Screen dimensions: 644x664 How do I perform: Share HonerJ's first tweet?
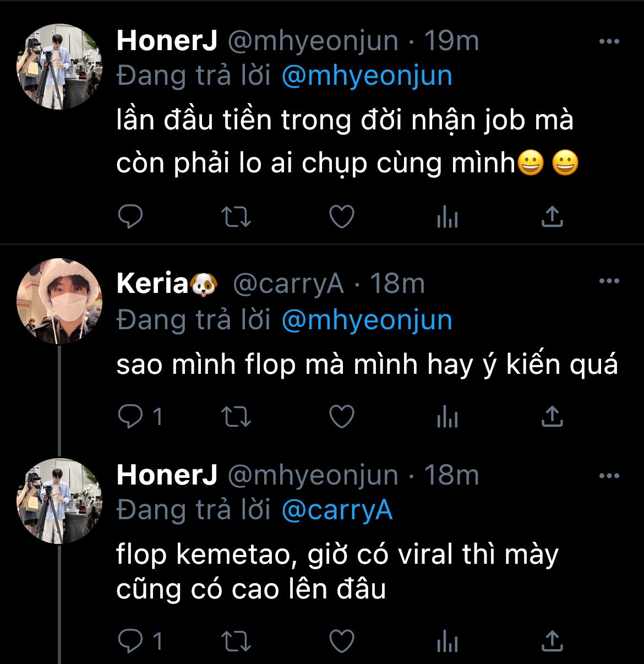(x=552, y=217)
